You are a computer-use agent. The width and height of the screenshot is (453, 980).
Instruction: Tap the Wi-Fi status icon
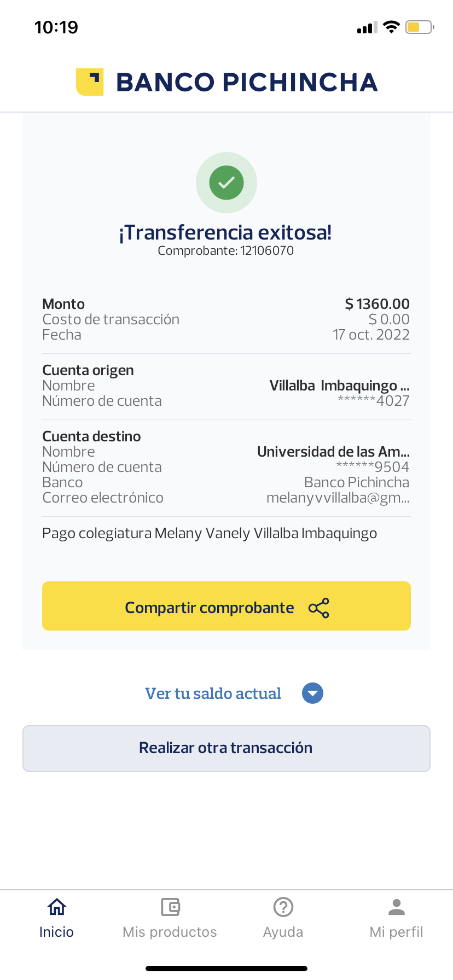point(392,27)
